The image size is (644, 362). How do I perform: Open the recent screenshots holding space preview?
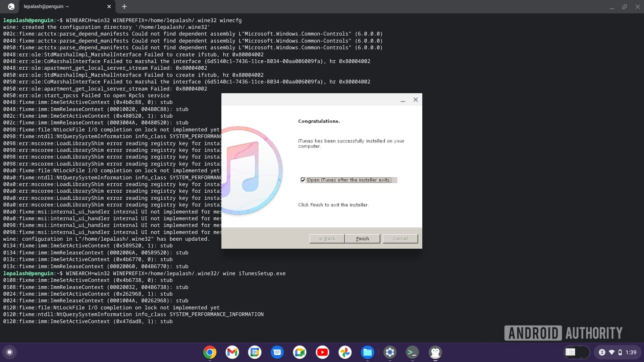577,352
